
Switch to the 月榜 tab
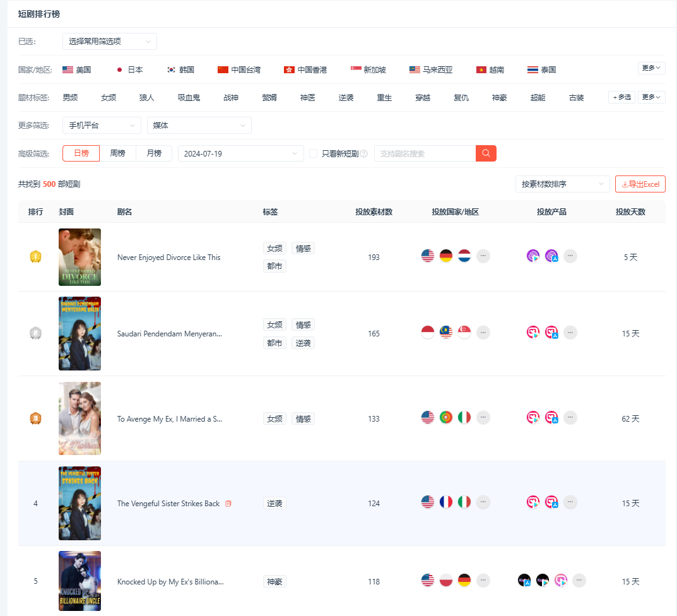click(154, 153)
